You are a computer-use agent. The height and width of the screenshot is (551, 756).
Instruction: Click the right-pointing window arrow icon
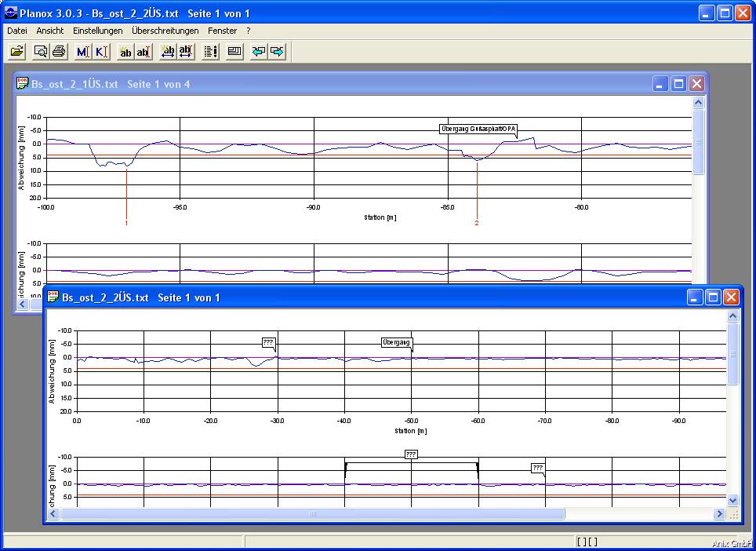277,52
